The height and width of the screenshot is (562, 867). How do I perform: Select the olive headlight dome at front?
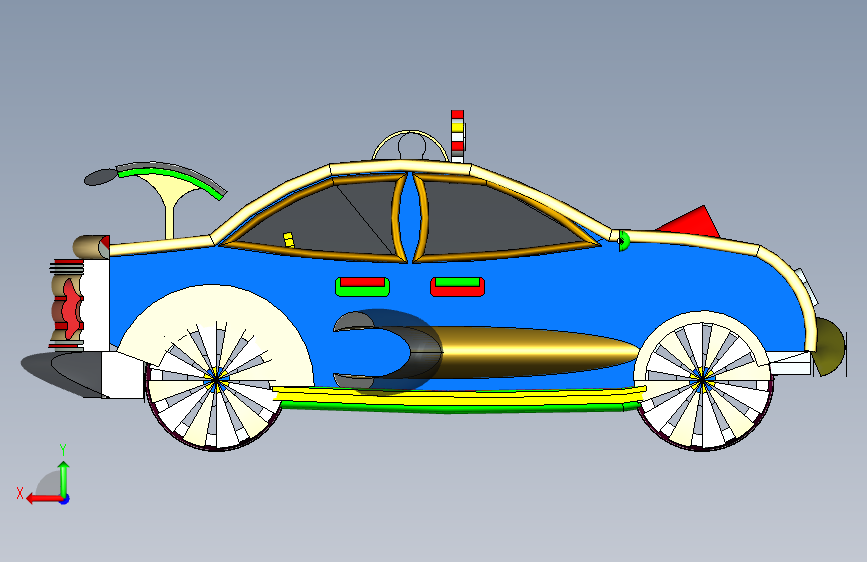tap(829, 347)
